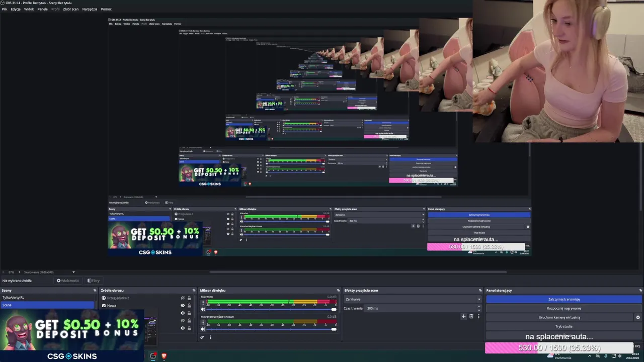Click Uruchom kamerę wirtualną button
The image size is (644, 362).
[x=559, y=317]
